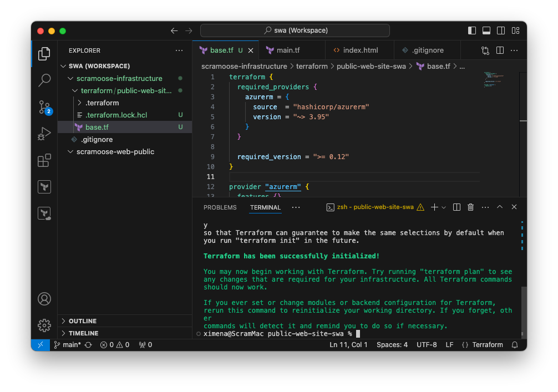Maximize the panel size with chevron
This screenshot has height=392, width=558.
pos(500,207)
